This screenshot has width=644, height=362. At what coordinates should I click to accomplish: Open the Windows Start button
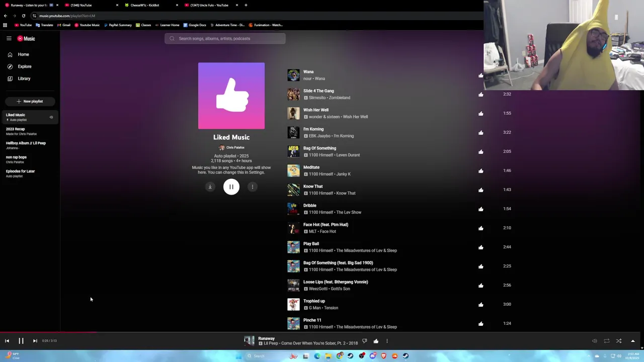[238, 356]
